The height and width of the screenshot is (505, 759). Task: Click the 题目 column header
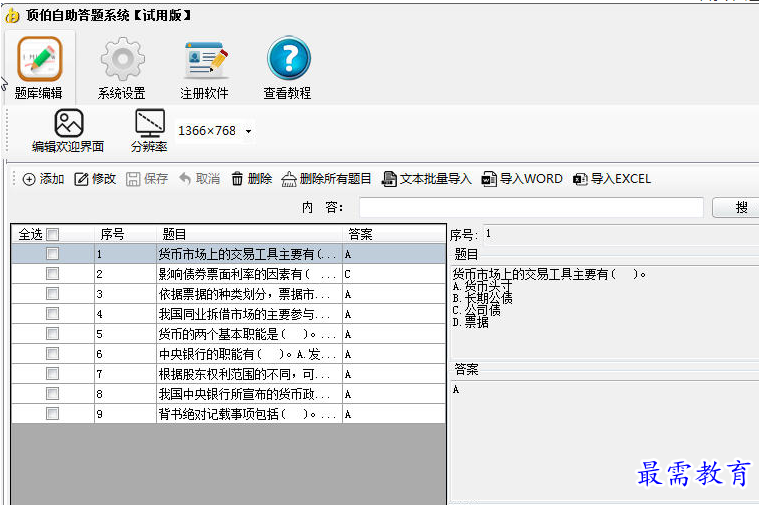pos(249,234)
